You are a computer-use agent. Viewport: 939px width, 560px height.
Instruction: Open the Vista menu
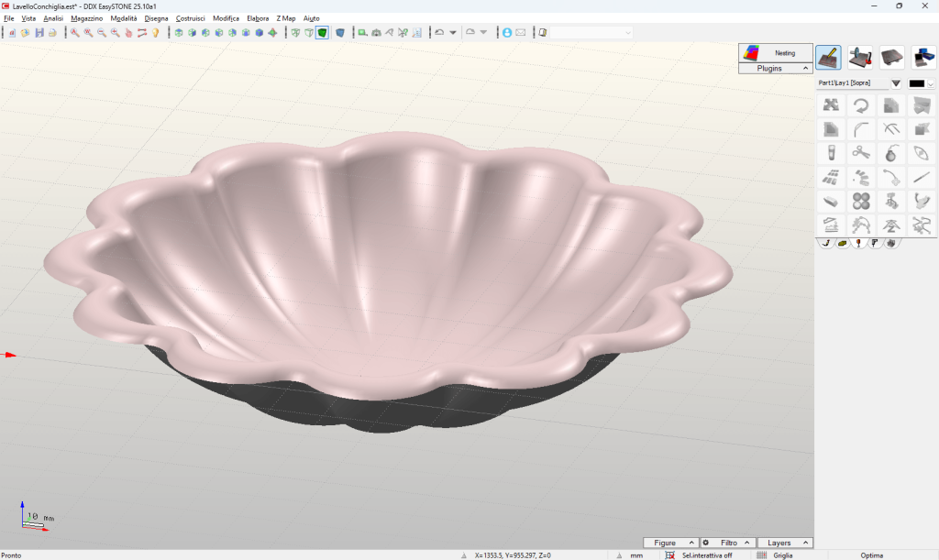[28, 18]
